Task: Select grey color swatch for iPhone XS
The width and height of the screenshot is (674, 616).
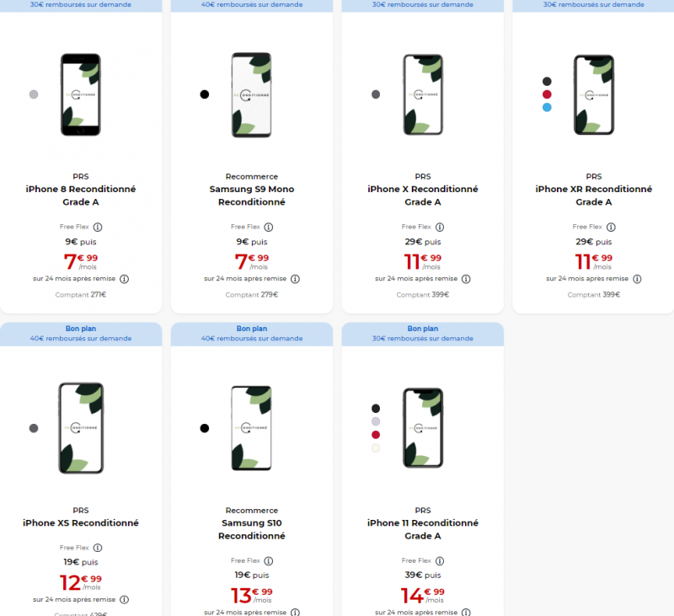Action: point(34,428)
